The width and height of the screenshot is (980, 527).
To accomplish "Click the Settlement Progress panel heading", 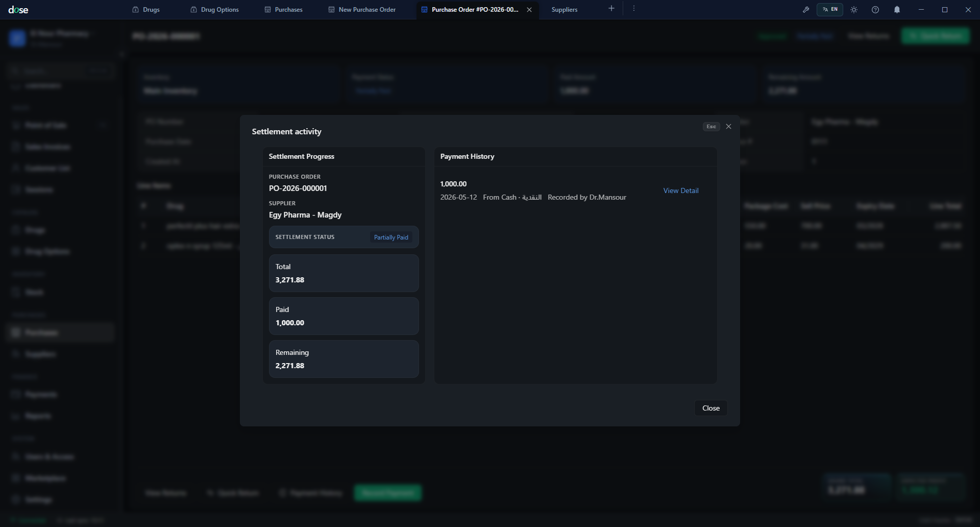I will (x=302, y=156).
